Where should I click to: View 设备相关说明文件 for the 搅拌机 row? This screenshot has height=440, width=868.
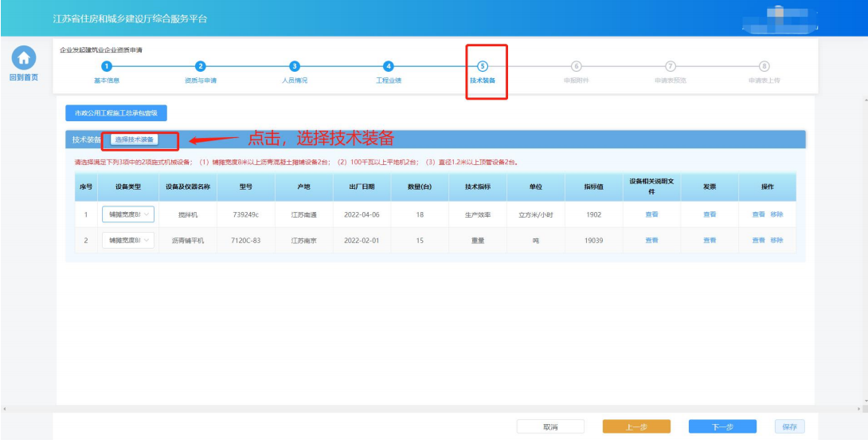pyautogui.click(x=651, y=214)
